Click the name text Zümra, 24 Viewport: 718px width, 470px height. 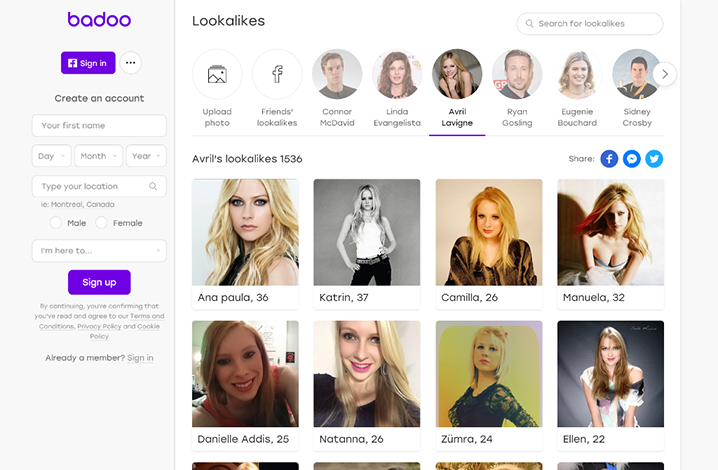pyautogui.click(x=467, y=439)
